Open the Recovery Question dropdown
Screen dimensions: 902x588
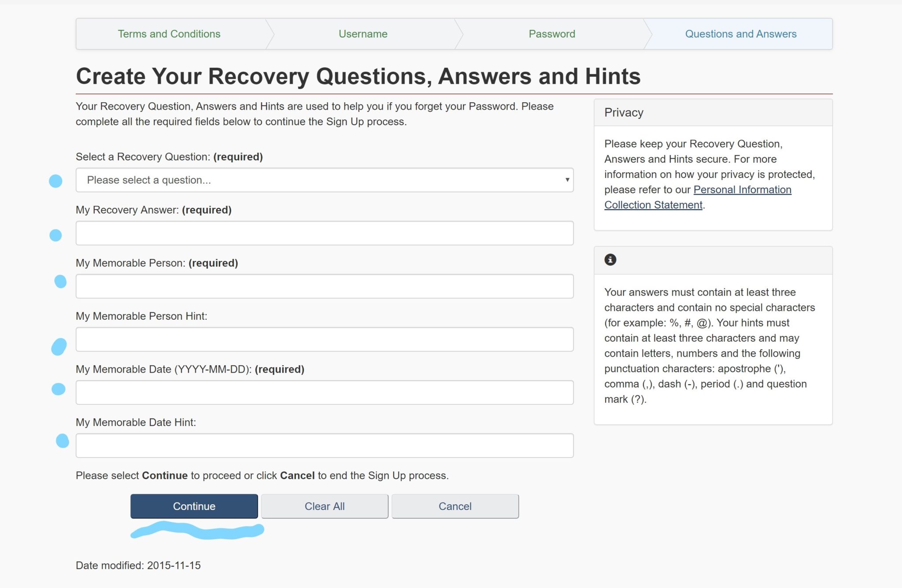click(324, 180)
